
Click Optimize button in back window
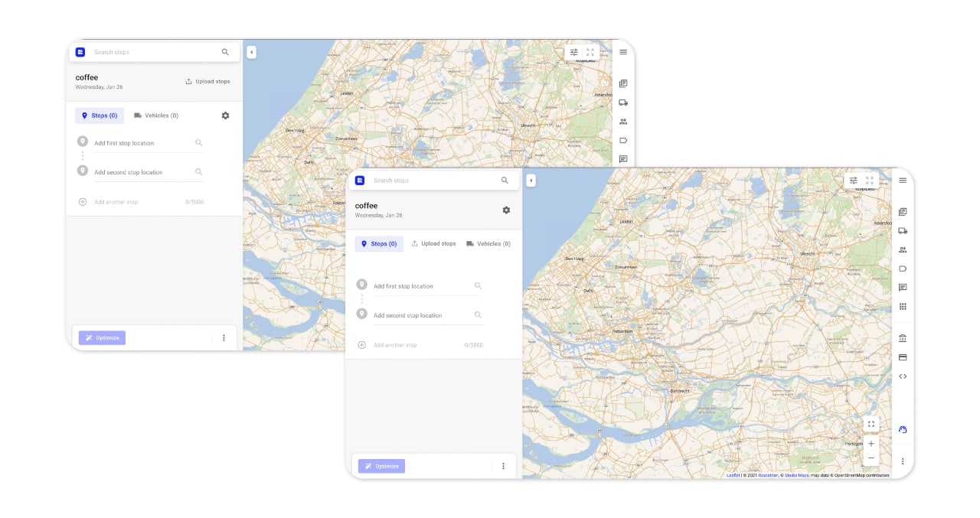(102, 337)
